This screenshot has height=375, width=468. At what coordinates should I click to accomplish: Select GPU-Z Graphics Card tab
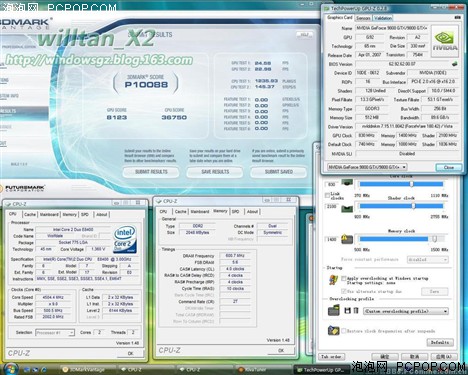point(339,17)
